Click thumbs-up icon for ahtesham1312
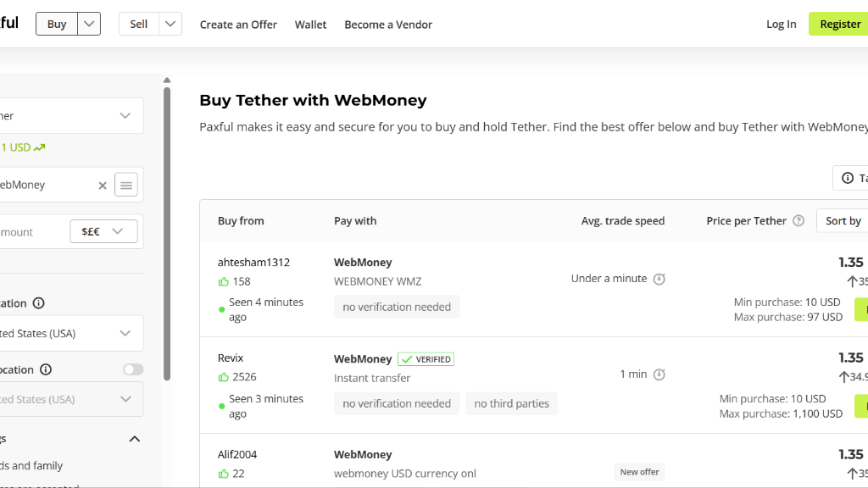Viewport: 868px width, 488px height. [x=224, y=281]
